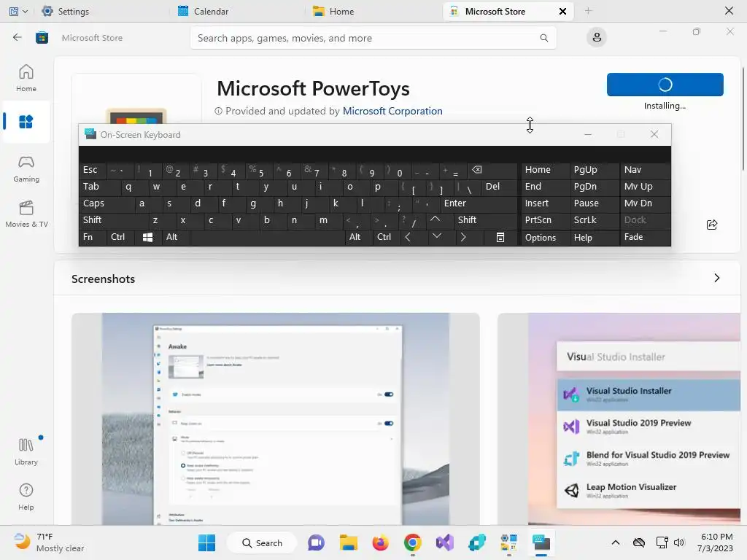
Task: Open the user profile account icon
Action: [597, 38]
